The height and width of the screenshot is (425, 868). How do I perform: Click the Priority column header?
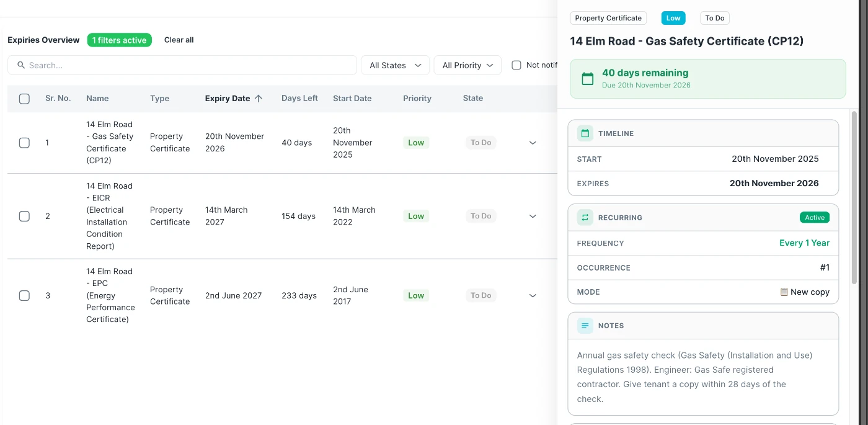coord(417,99)
